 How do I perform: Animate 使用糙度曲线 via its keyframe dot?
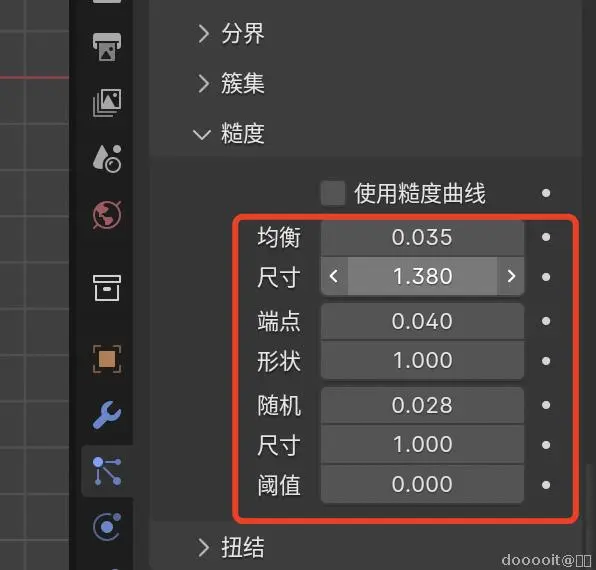[x=546, y=193]
